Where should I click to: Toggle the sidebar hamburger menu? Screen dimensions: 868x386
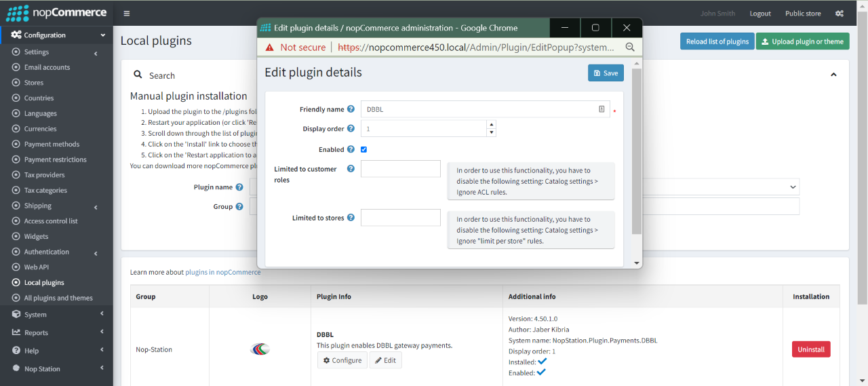(x=127, y=14)
